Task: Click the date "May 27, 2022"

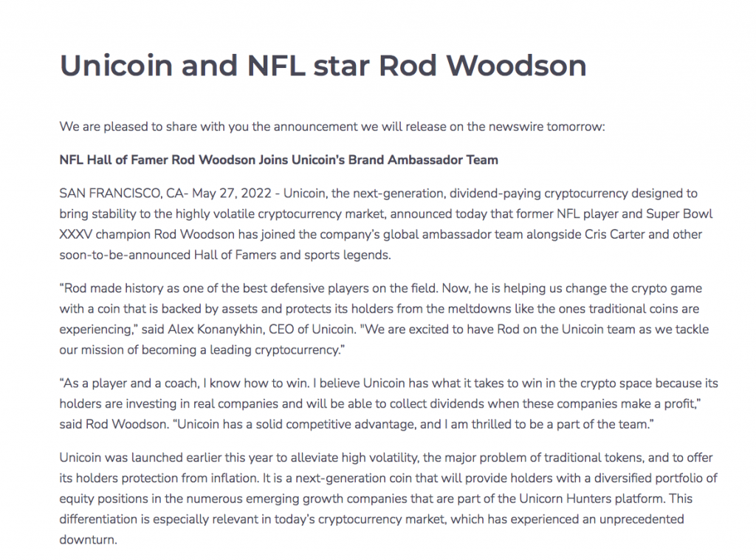Action: pos(232,194)
